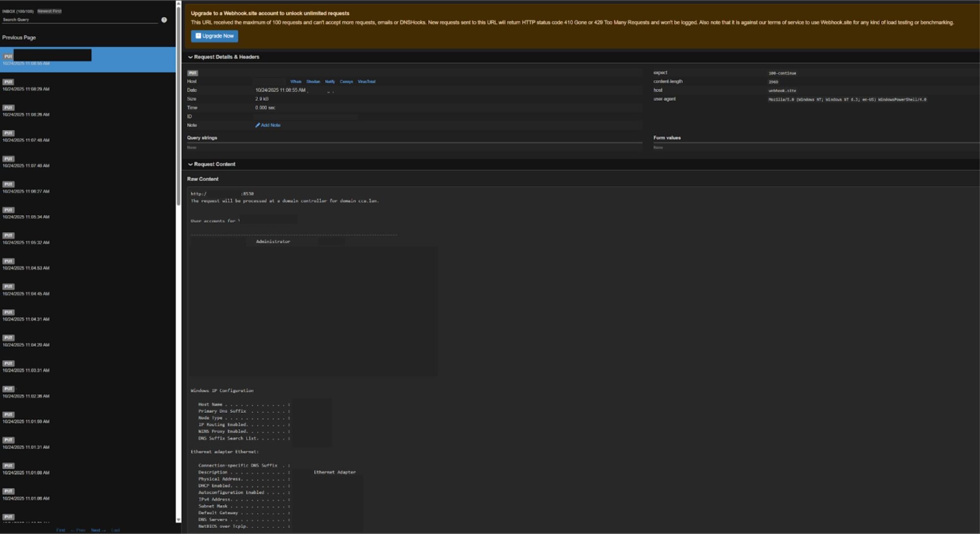Open the Shodan lookup link
Image resolution: width=980 pixels, height=534 pixels.
click(x=313, y=82)
